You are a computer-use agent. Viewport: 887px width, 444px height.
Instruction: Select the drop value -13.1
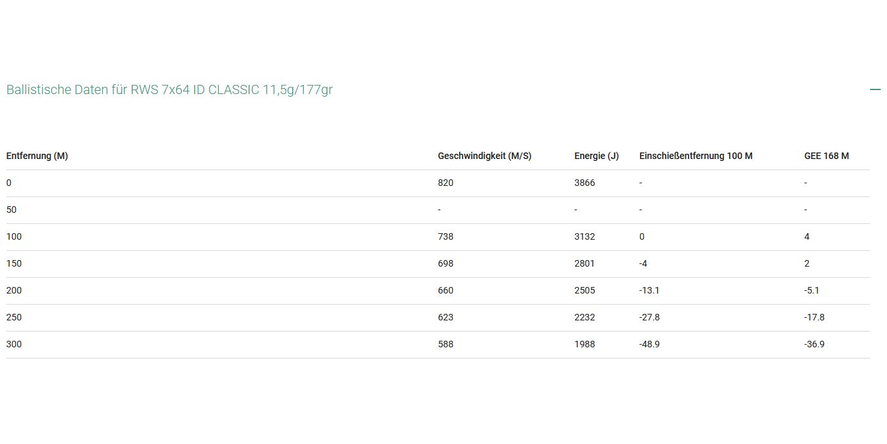click(x=650, y=291)
